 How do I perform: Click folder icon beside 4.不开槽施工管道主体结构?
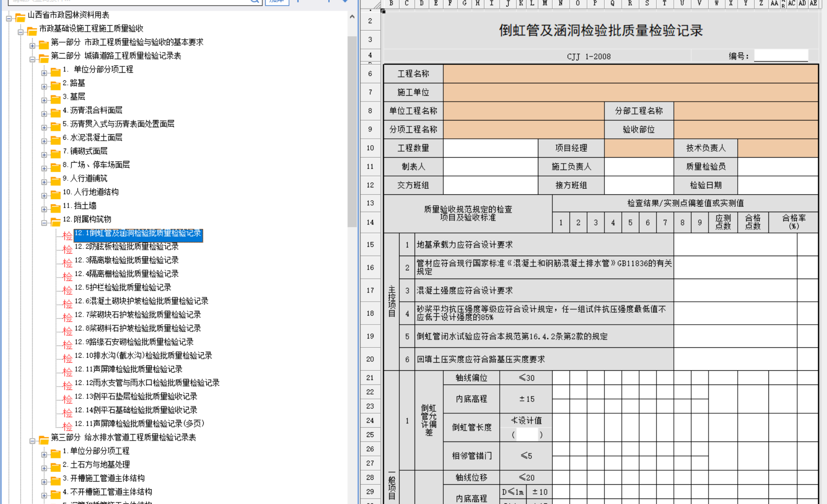[x=56, y=494]
